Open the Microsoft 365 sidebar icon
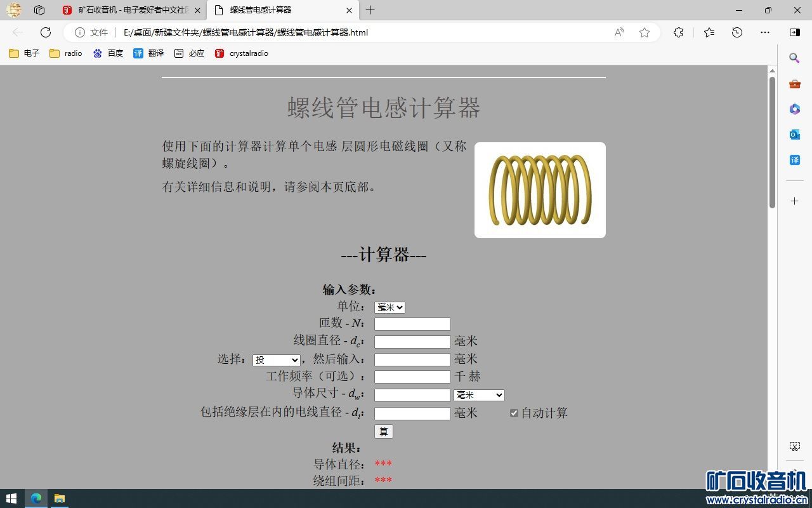This screenshot has height=508, width=812. pyautogui.click(x=794, y=109)
